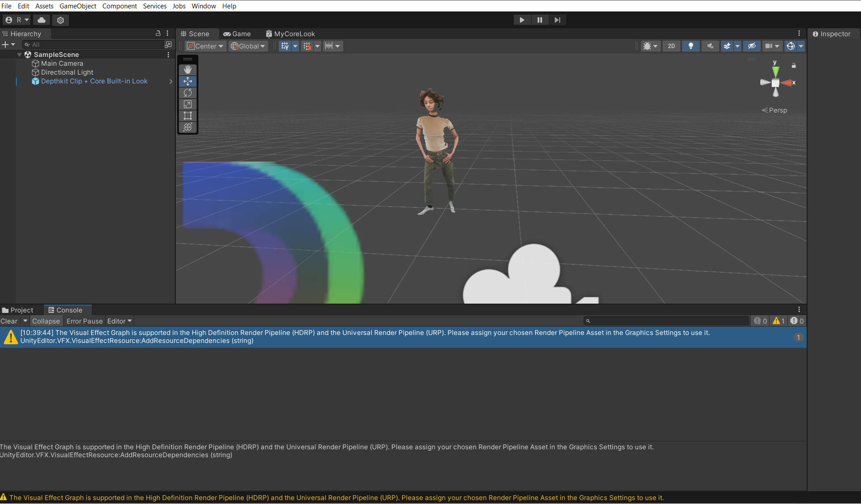
Task: Open the Unity Cloud icon
Action: (x=42, y=20)
